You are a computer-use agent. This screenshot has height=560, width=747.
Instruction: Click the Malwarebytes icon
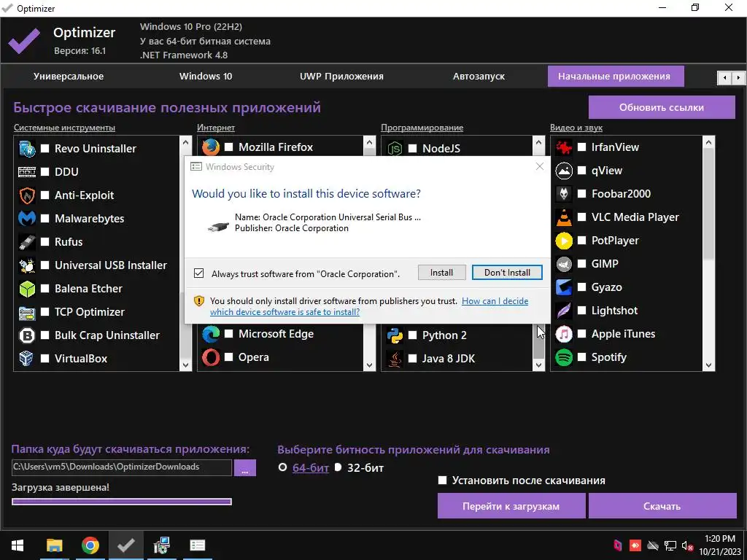click(x=27, y=219)
